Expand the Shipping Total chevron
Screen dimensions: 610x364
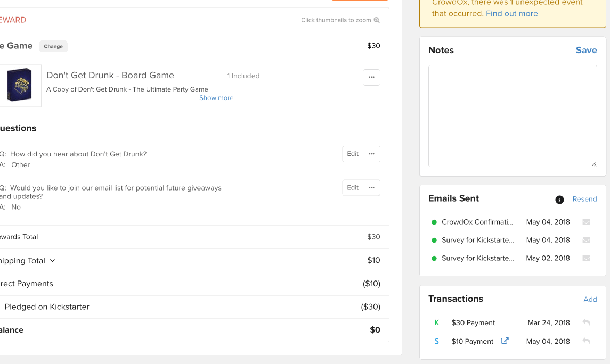[53, 261]
